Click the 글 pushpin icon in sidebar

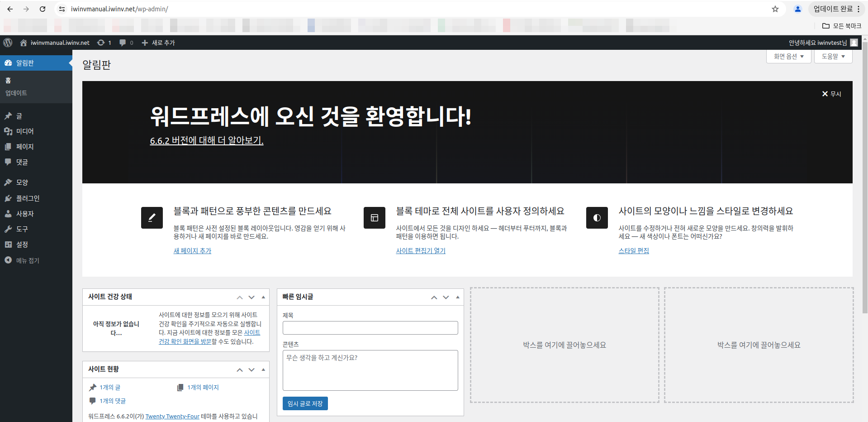pyautogui.click(x=8, y=116)
